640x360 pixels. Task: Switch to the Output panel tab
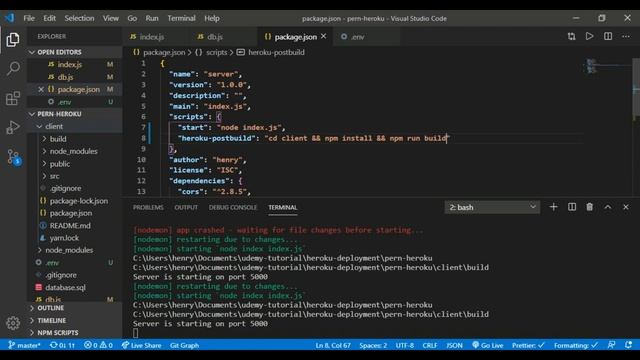point(186,207)
